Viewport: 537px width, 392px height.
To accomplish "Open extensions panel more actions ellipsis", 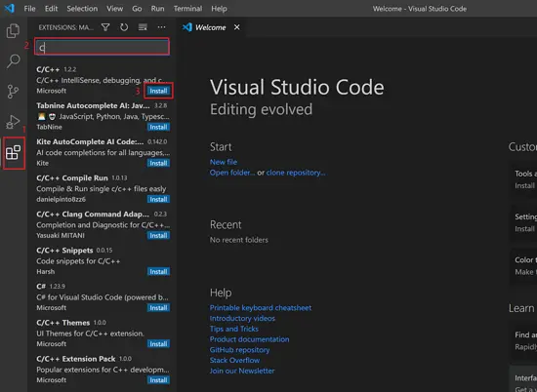I will pyautogui.click(x=161, y=27).
